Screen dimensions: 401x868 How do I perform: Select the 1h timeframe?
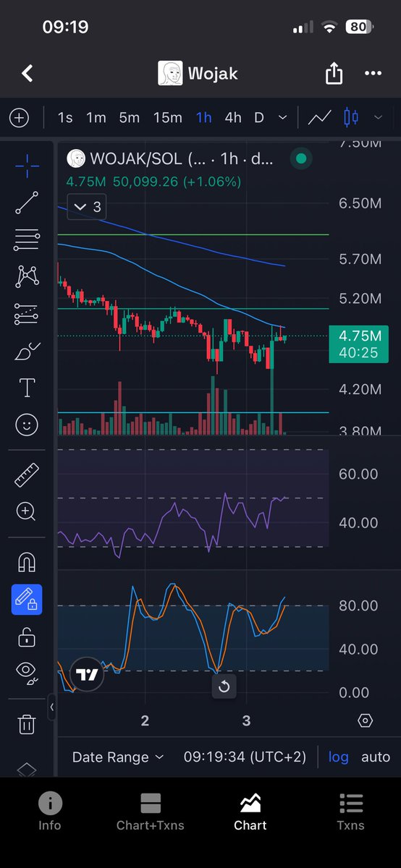pos(204,117)
